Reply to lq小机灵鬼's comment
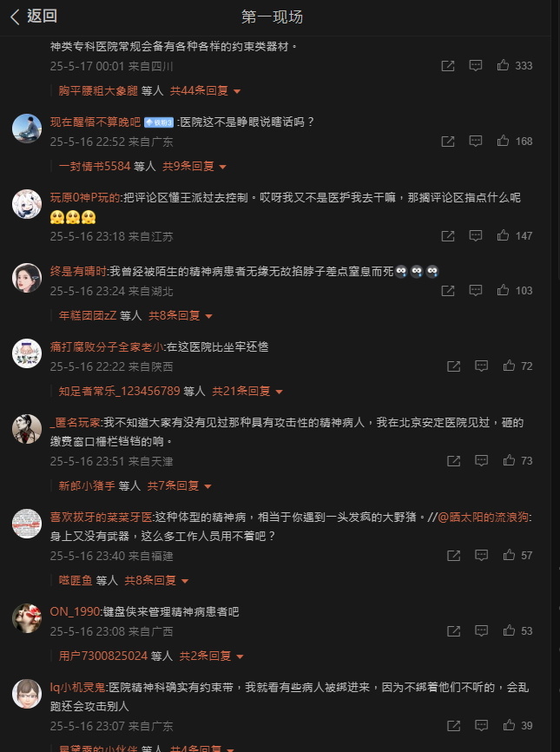 coord(481,725)
